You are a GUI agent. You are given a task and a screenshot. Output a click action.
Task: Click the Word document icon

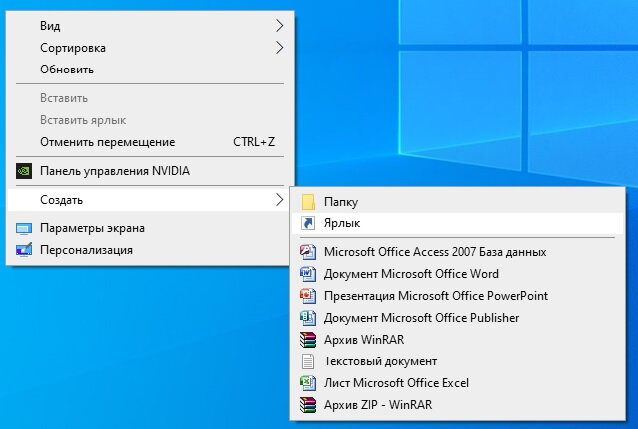click(x=308, y=274)
